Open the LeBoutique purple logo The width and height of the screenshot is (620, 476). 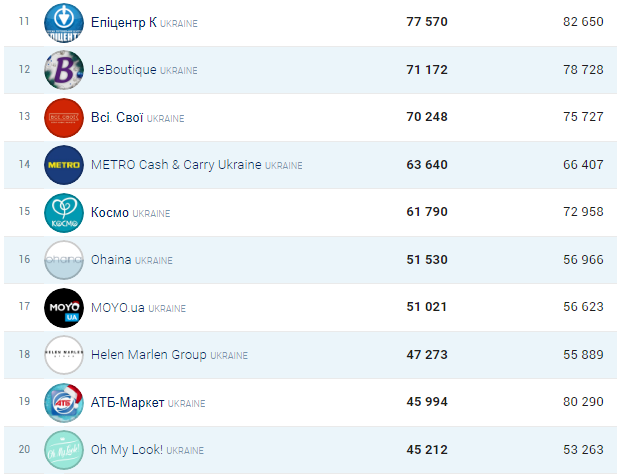point(64,70)
